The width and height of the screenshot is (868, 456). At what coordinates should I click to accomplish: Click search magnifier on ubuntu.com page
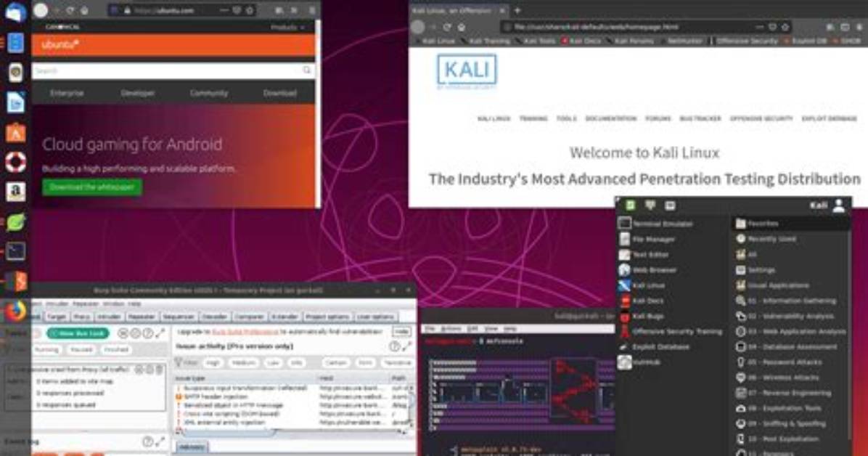[x=307, y=70]
